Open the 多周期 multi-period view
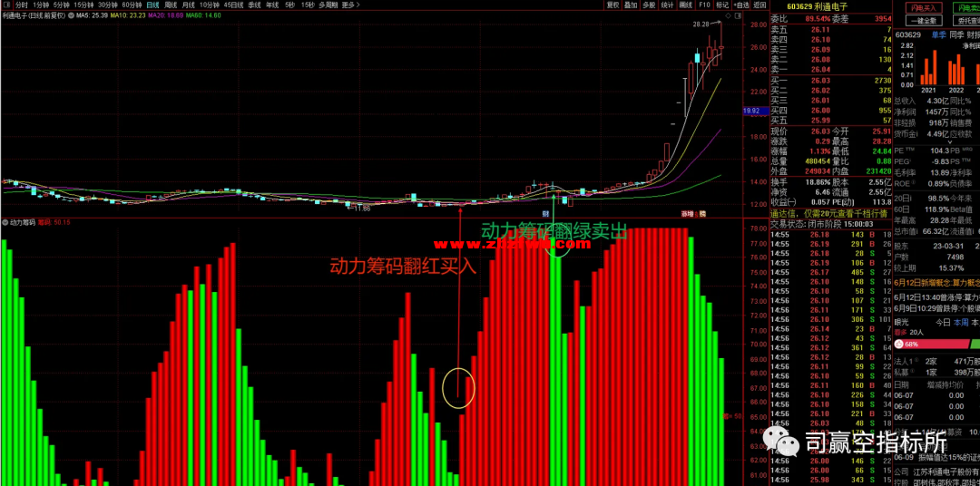980x486 pixels. coord(328,5)
